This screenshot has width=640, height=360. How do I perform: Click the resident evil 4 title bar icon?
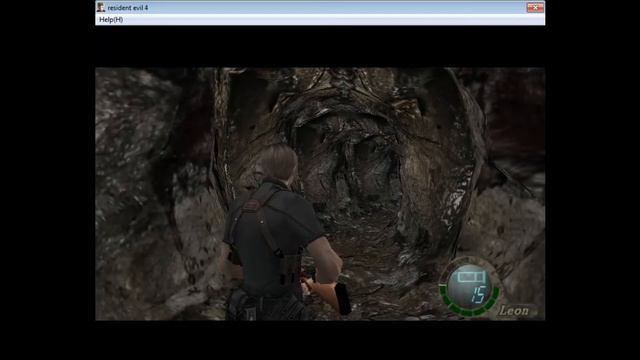pos(101,7)
